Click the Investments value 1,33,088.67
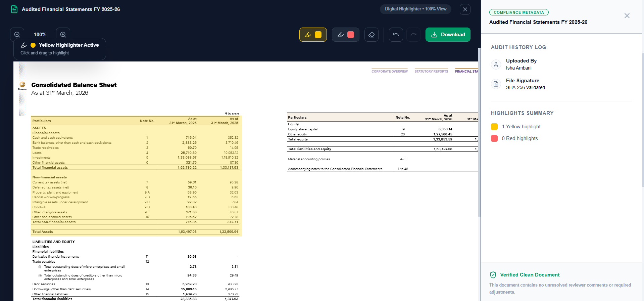The image size is (644, 301). [187, 158]
